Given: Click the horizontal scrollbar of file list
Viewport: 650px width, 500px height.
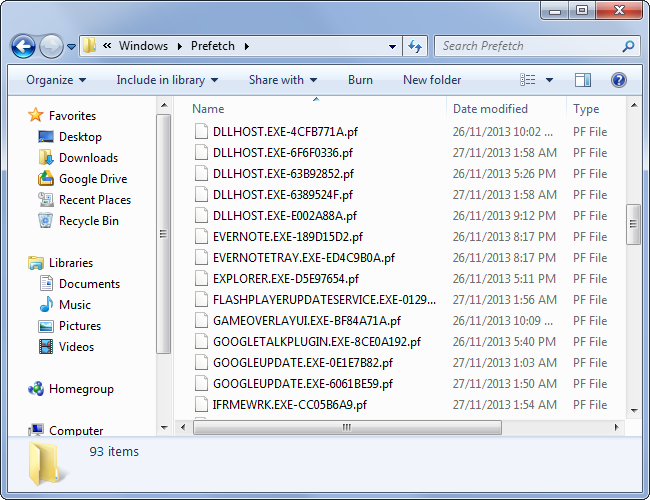Looking at the screenshot, I should [347, 427].
